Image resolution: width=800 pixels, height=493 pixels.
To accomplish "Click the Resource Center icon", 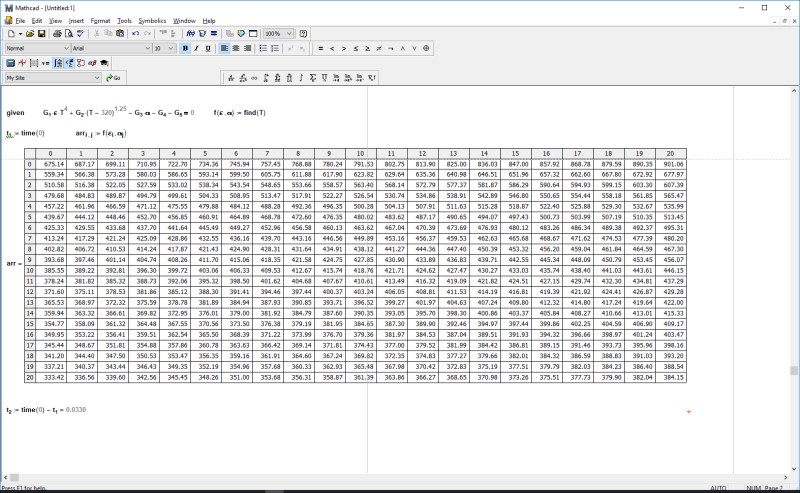I will (x=241, y=34).
